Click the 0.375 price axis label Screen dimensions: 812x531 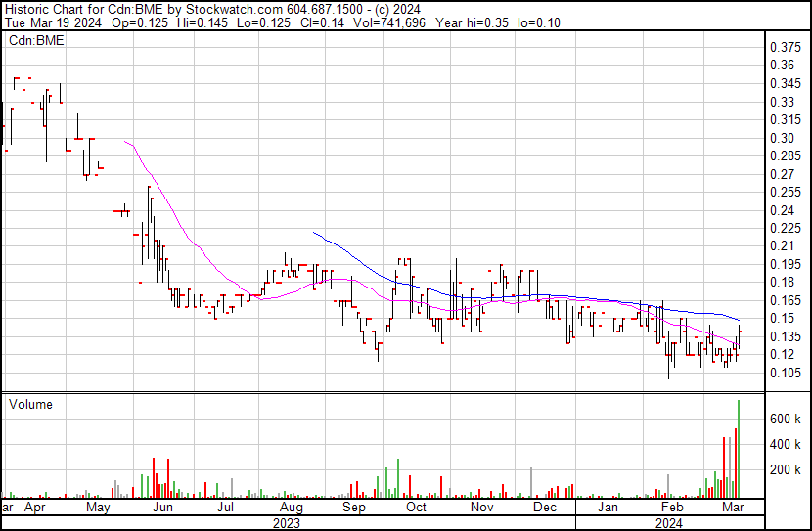point(785,48)
